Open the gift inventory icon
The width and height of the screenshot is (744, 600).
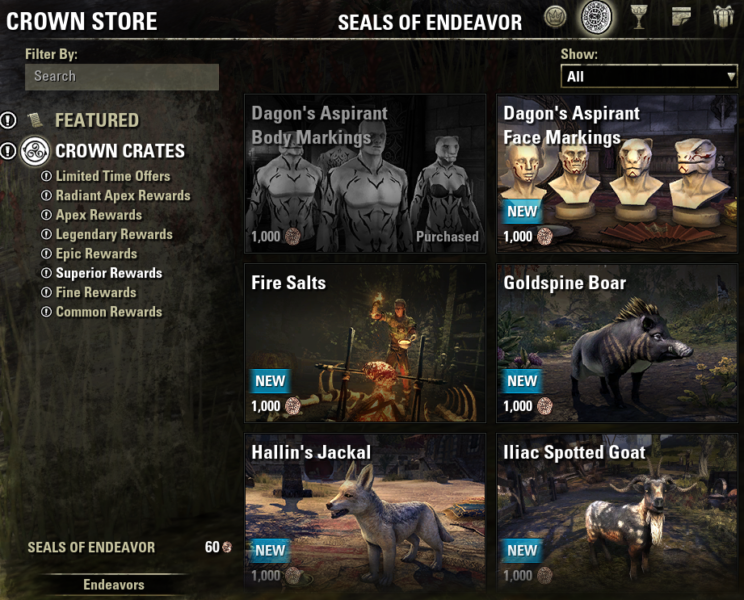point(723,16)
